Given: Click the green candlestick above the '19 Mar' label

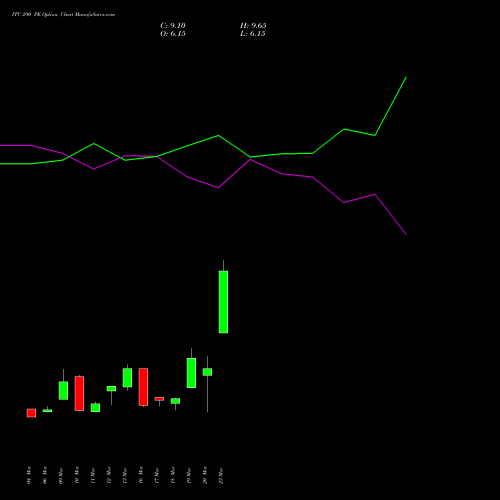Looking at the screenshot, I should pos(191,373).
